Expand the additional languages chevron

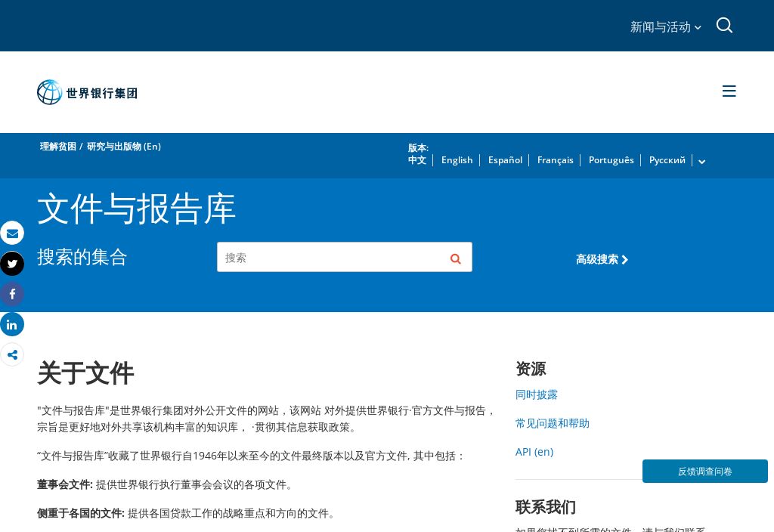(701, 162)
